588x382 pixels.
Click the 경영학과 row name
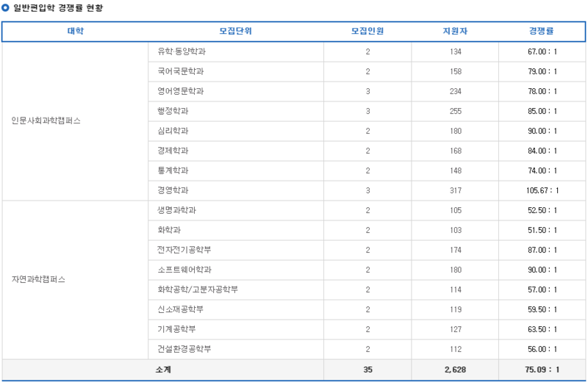click(173, 190)
